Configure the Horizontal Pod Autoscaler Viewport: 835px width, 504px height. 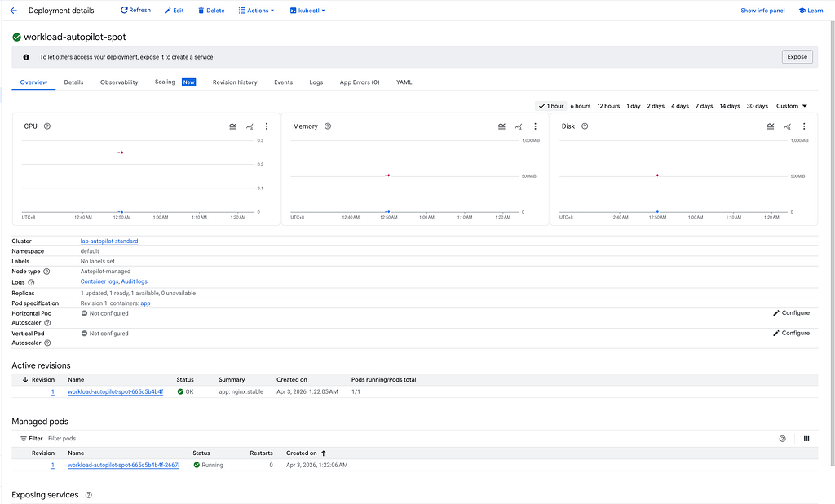click(x=791, y=312)
